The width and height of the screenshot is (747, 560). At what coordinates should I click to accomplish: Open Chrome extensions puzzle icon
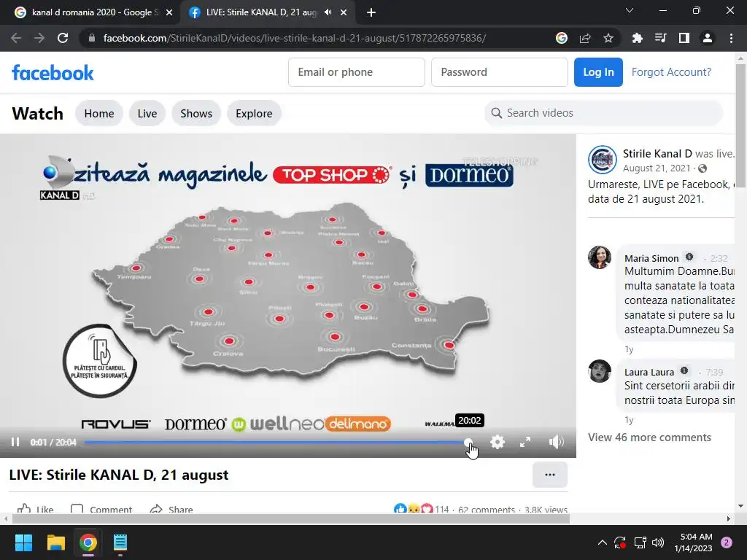pyautogui.click(x=638, y=38)
